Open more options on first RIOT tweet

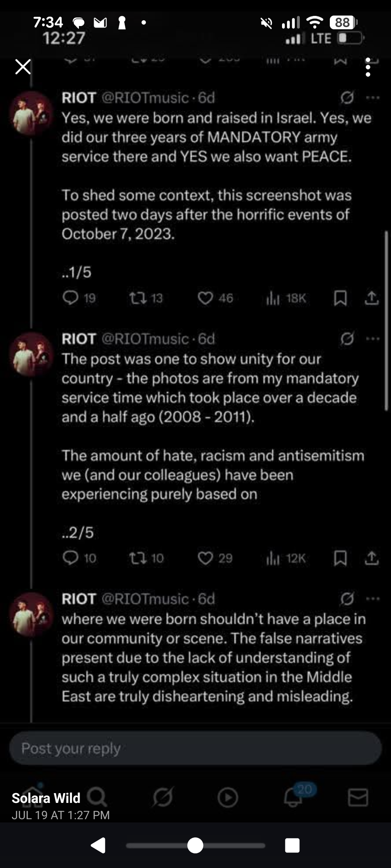373,98
